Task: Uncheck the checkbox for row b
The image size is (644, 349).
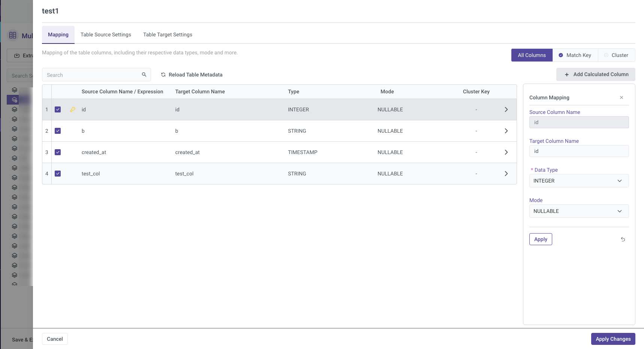Action: [58, 131]
